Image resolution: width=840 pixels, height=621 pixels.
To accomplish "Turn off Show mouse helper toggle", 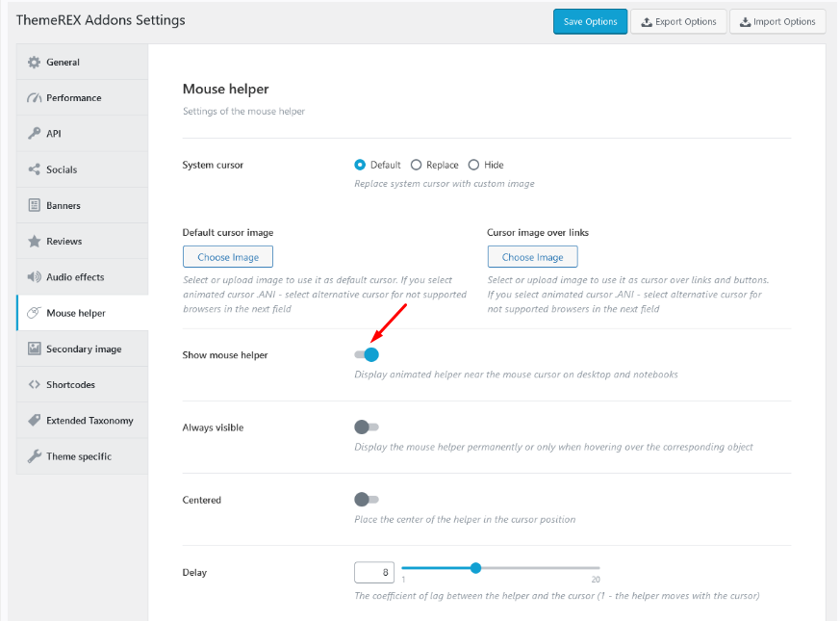I will (367, 354).
